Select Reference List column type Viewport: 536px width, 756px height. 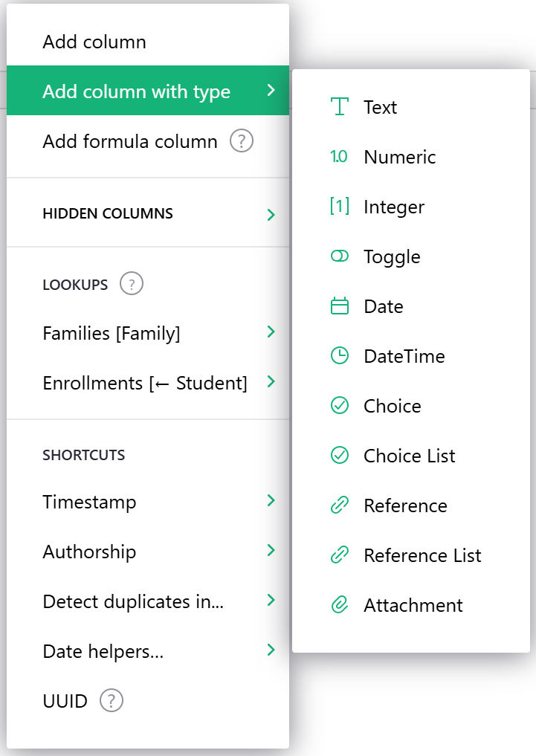(x=422, y=555)
